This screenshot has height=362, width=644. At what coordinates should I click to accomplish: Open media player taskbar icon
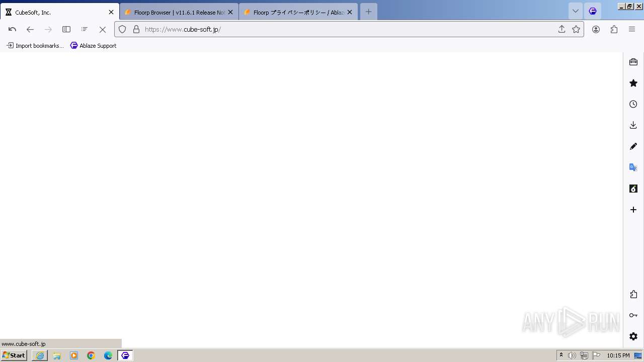click(x=74, y=355)
